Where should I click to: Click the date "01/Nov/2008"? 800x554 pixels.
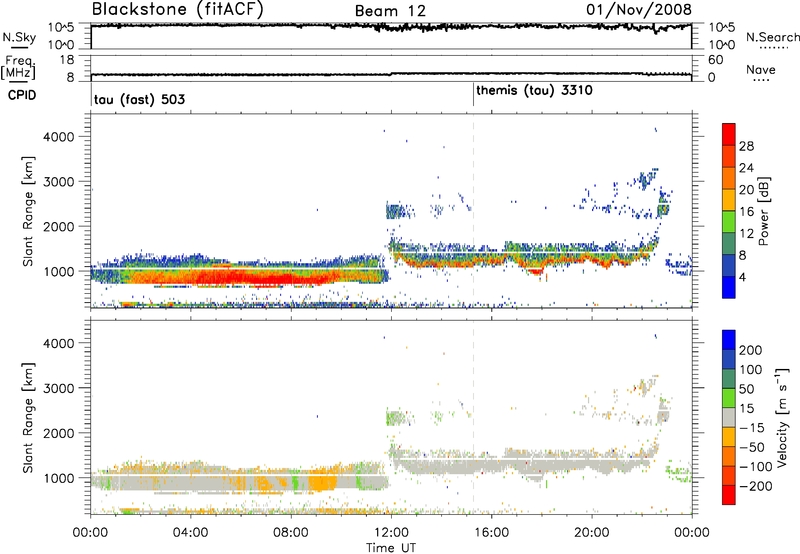coord(639,9)
